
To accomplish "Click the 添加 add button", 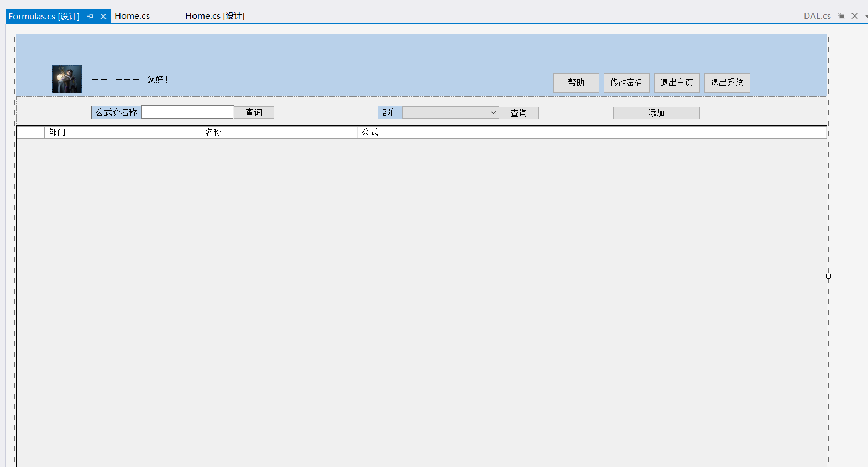I will point(656,113).
